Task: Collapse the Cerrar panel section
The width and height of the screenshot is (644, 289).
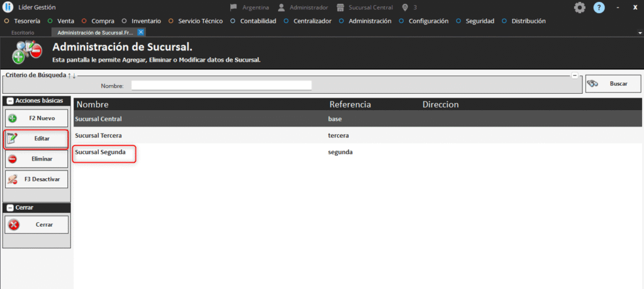Action: pyautogui.click(x=10, y=207)
